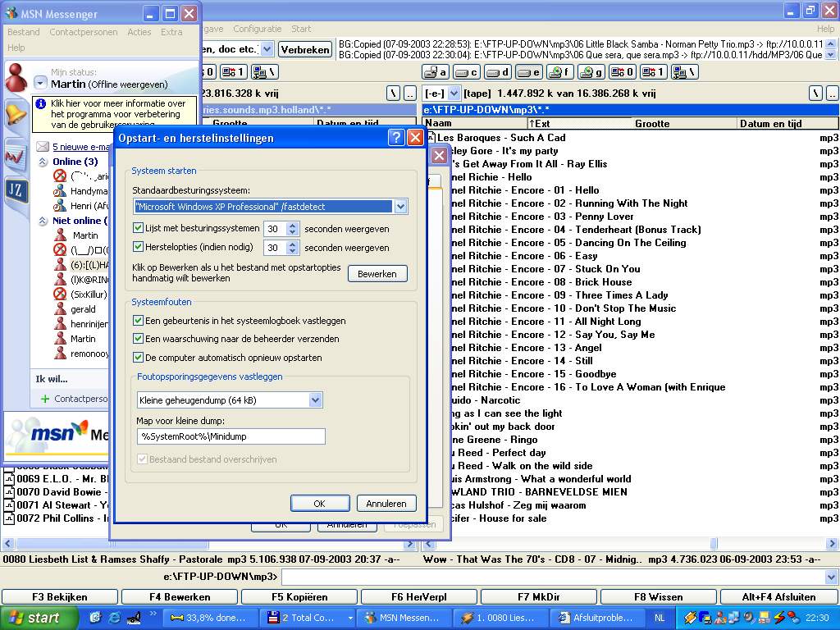Click F8 Wissen button
The image size is (840, 630).
pos(659,597)
